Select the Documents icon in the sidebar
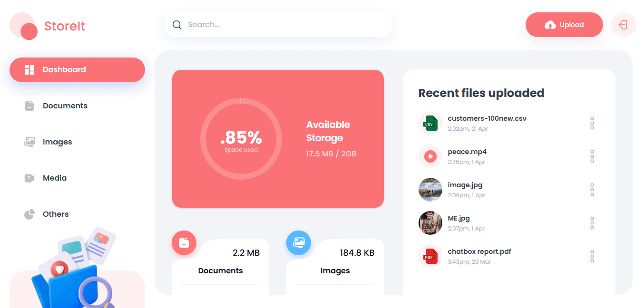 pyautogui.click(x=29, y=106)
